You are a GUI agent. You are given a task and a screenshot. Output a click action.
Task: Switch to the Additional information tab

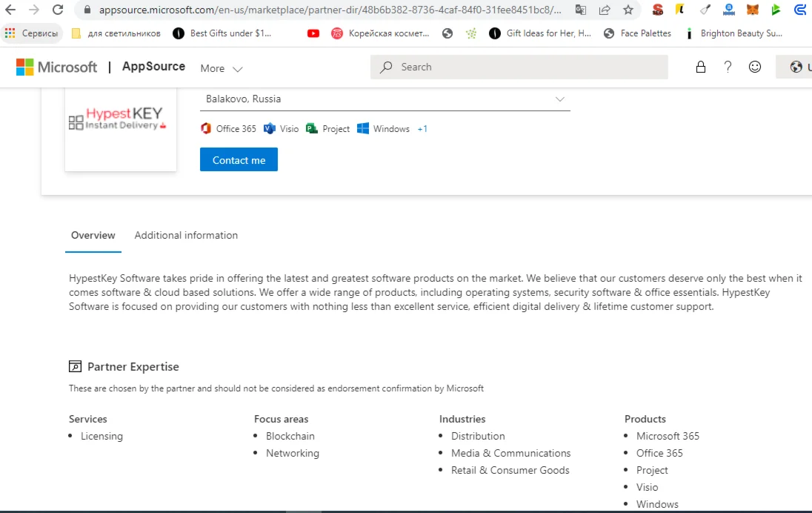click(x=186, y=235)
